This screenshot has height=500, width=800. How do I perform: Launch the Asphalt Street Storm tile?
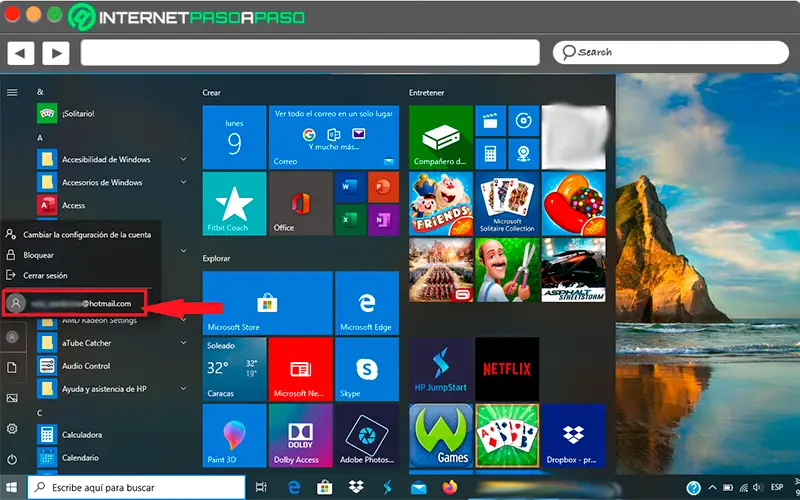click(x=573, y=270)
